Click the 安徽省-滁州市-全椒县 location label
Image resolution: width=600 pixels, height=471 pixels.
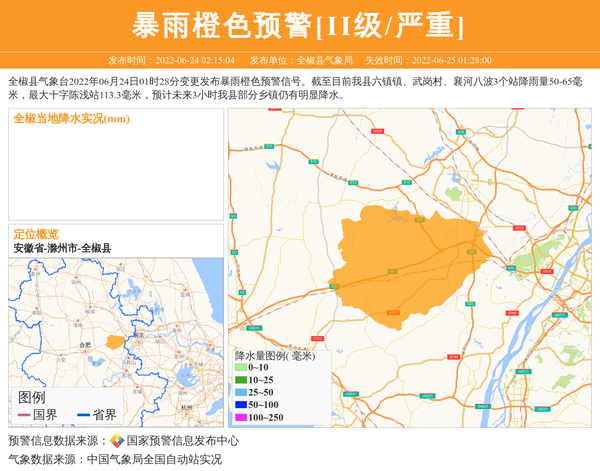point(62,248)
